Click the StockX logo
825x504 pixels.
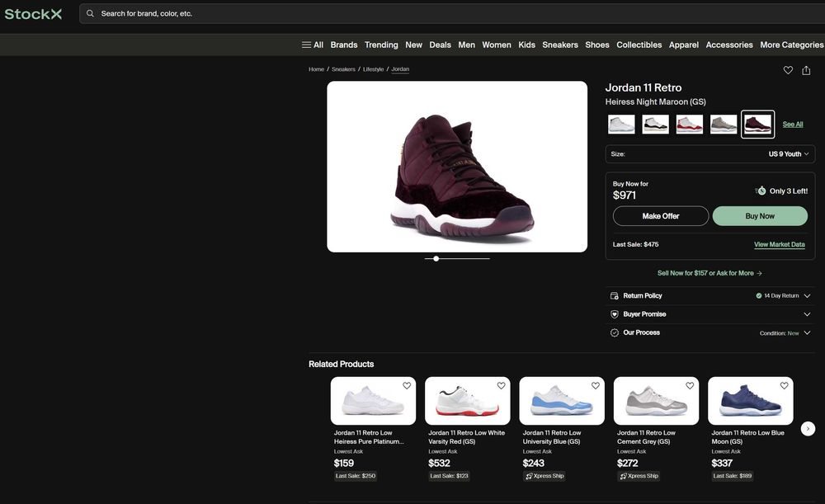click(33, 14)
